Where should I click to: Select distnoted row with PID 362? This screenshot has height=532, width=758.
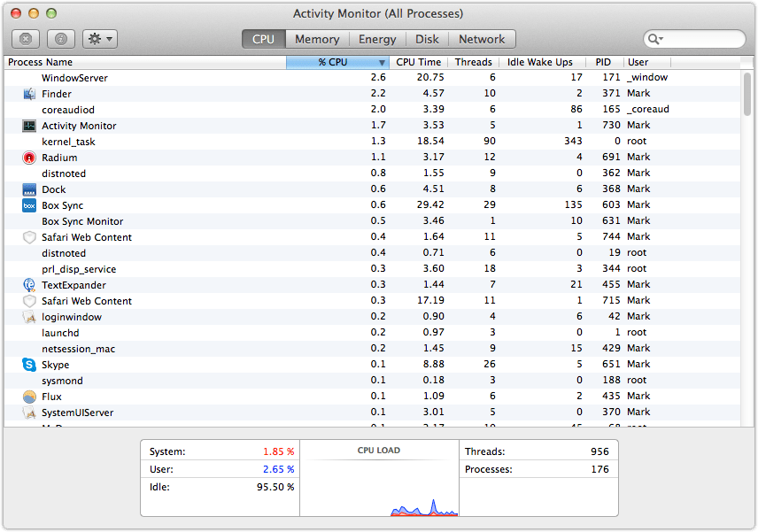[x=372, y=173]
